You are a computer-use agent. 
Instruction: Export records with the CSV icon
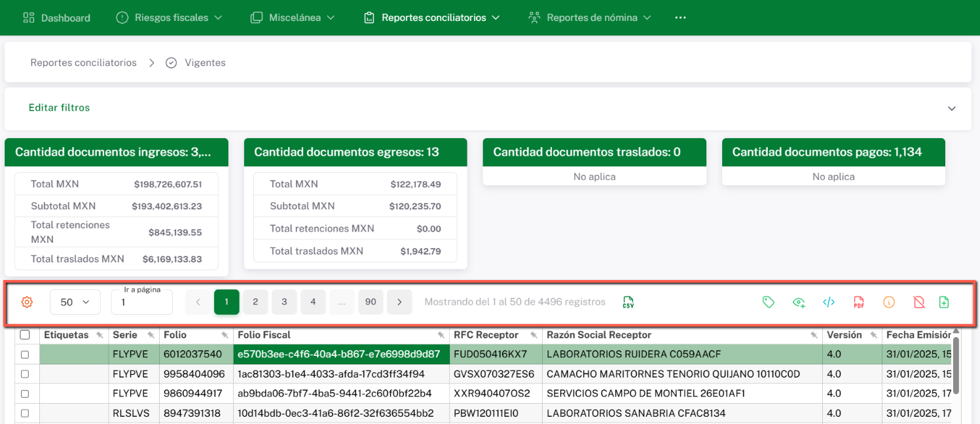(628, 302)
